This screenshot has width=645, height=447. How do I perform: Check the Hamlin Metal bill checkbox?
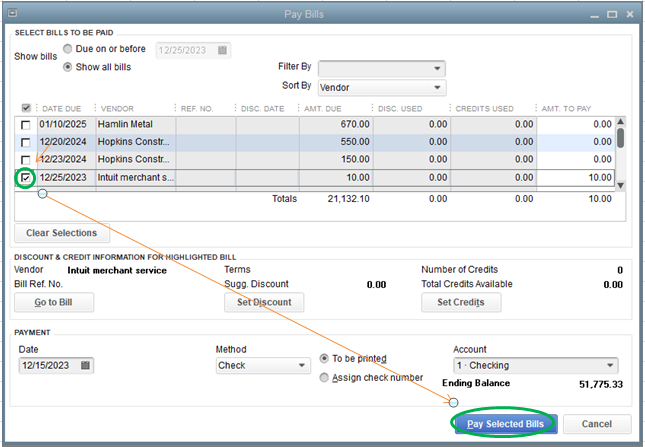pos(26,125)
